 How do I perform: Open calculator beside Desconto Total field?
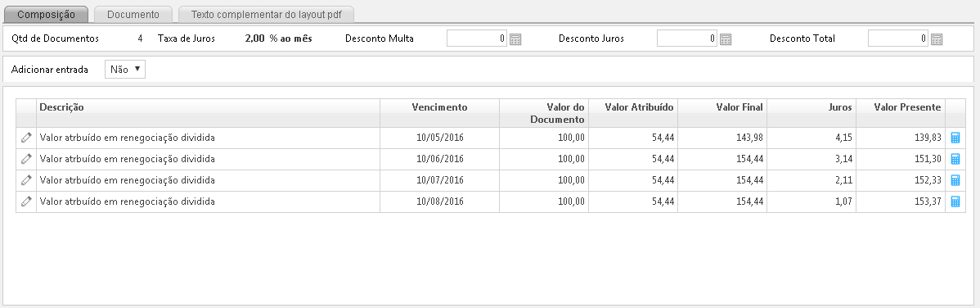(937, 38)
